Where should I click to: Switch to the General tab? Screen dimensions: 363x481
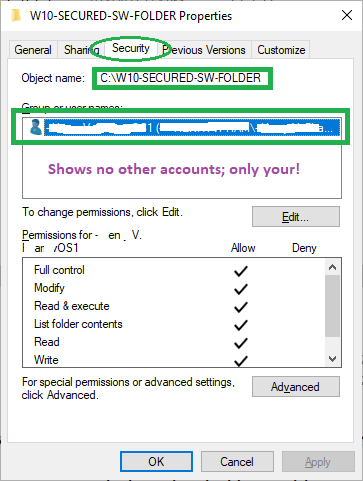point(33,50)
